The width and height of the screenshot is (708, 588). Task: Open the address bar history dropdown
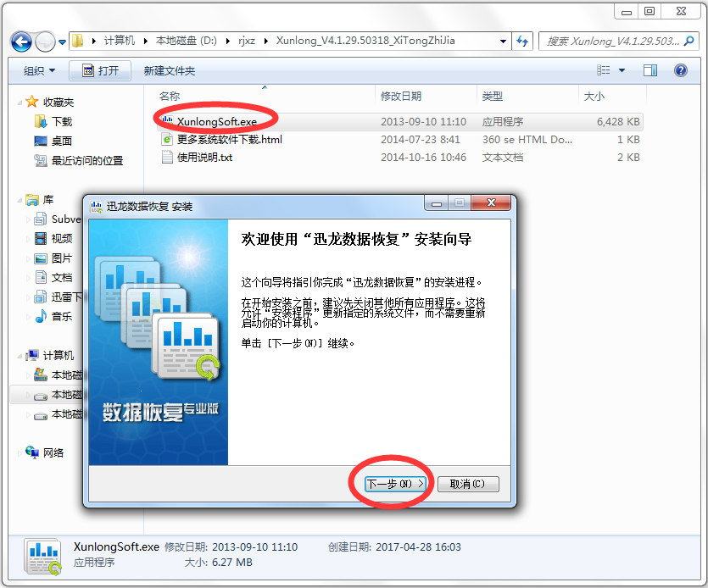coord(503,42)
